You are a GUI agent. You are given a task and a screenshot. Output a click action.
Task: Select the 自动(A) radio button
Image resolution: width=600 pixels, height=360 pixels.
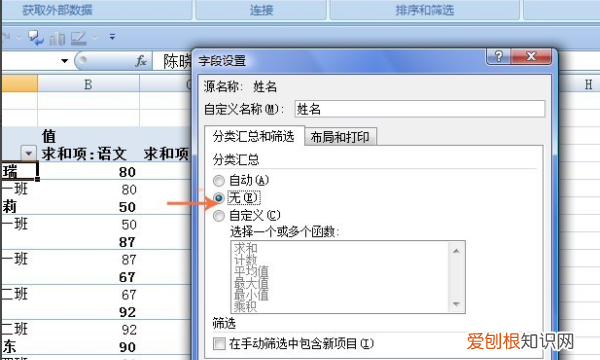(219, 180)
